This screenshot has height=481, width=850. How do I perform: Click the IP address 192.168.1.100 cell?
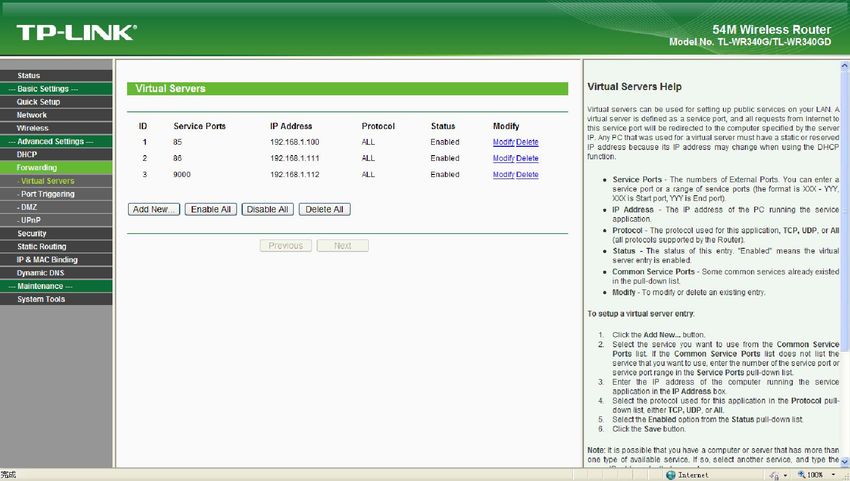click(x=294, y=142)
